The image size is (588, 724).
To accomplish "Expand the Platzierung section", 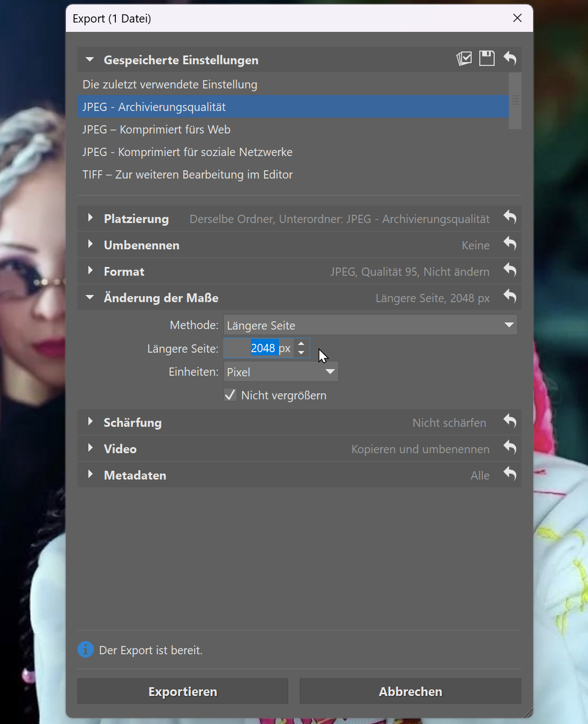I will coord(90,218).
